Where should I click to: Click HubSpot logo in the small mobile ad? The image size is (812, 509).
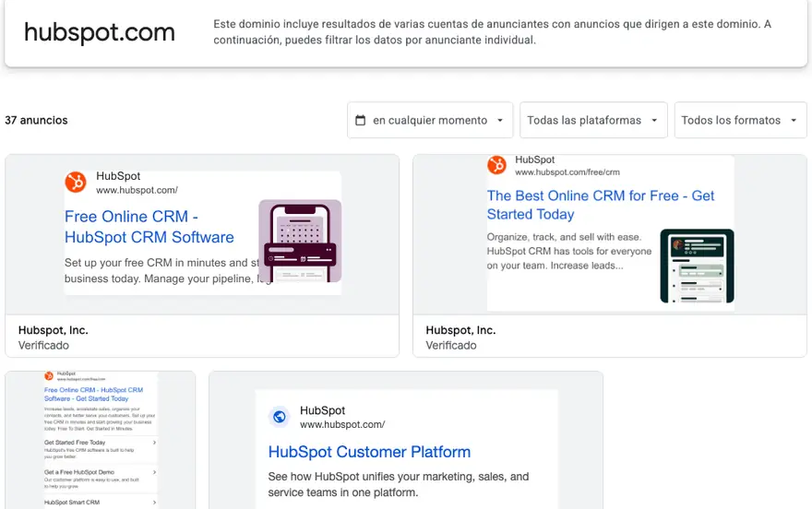(49, 375)
